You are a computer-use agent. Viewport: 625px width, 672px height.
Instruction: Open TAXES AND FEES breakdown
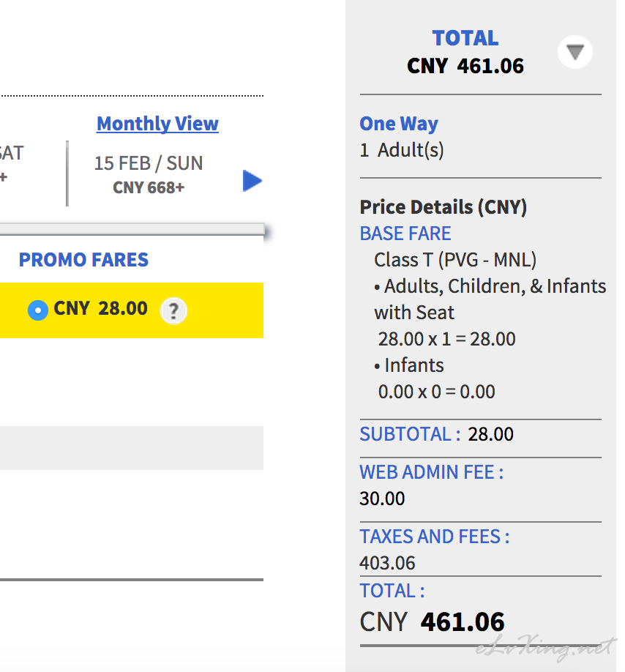click(x=435, y=537)
